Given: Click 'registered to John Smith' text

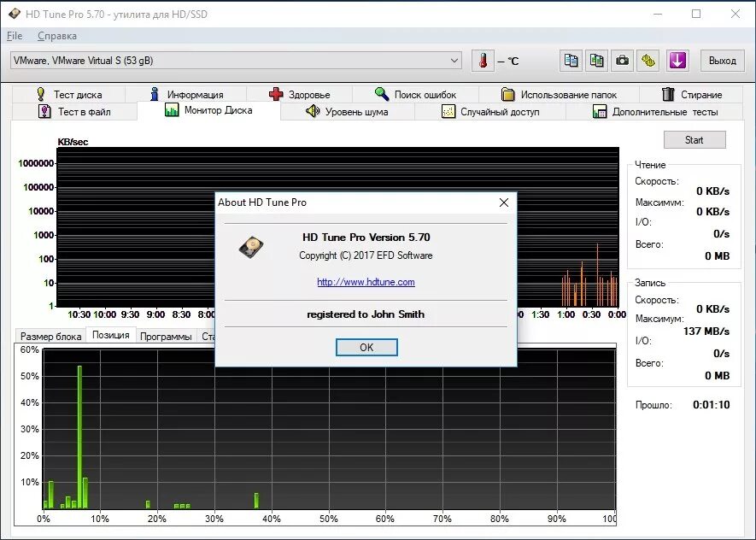Looking at the screenshot, I should pos(366,314).
